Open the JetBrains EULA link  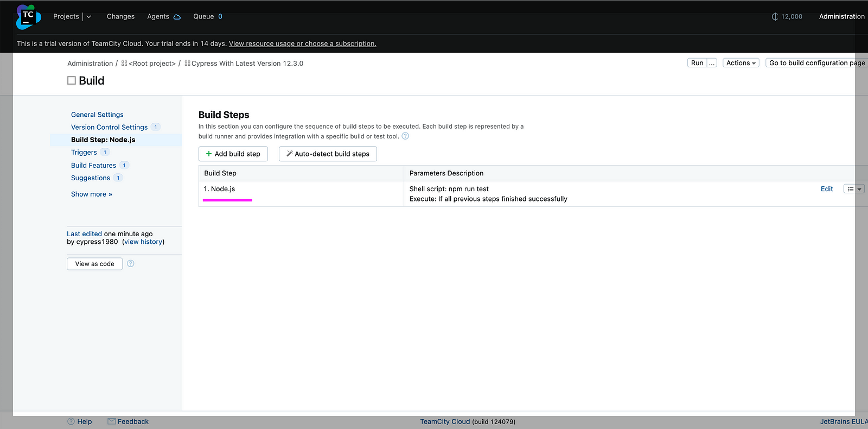[x=844, y=422]
